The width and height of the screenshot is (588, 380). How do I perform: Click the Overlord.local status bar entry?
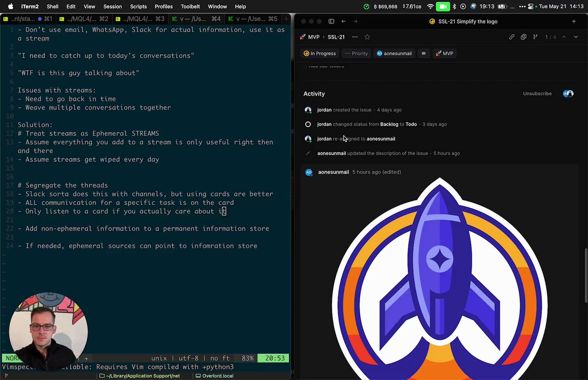[x=215, y=376]
